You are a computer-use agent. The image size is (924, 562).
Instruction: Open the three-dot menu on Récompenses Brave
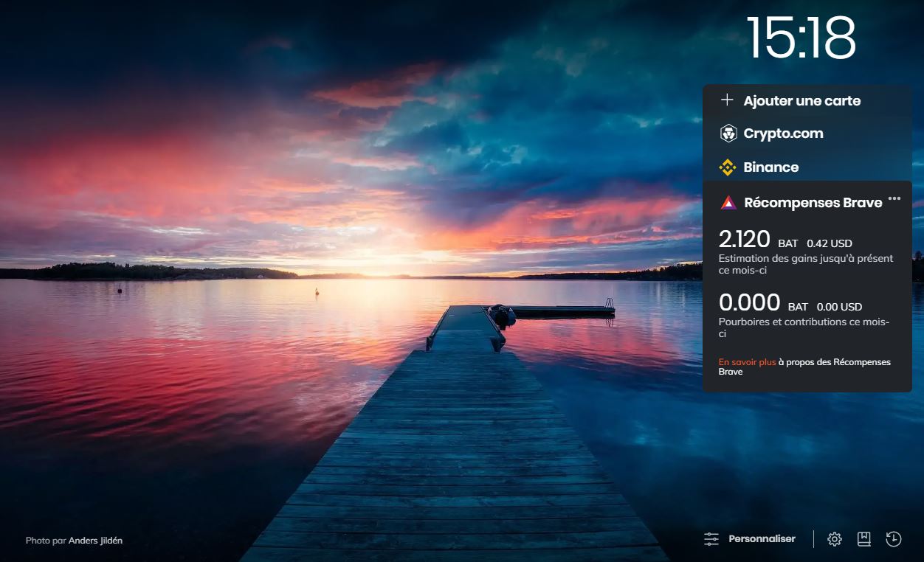click(x=894, y=198)
